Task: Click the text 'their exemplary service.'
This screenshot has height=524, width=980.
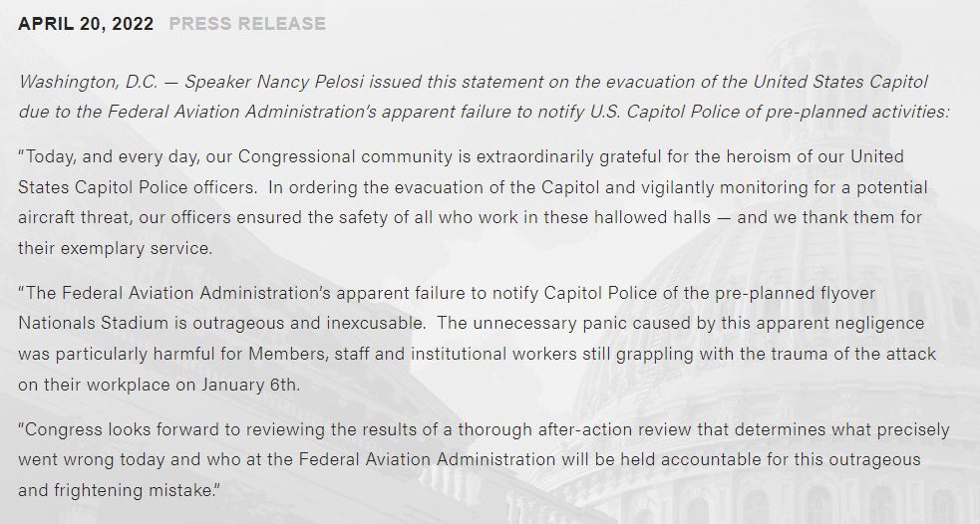Action: pyautogui.click(x=115, y=248)
